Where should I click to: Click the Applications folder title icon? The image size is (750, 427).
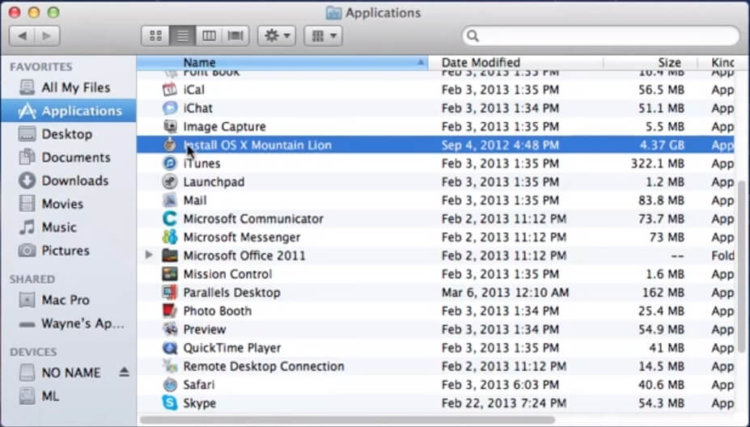click(x=334, y=13)
